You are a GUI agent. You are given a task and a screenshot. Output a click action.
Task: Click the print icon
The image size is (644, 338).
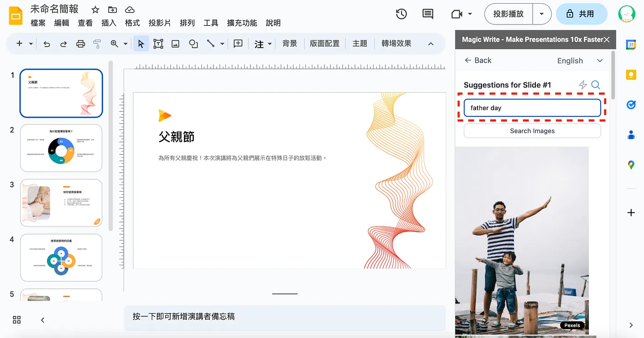pyautogui.click(x=80, y=44)
